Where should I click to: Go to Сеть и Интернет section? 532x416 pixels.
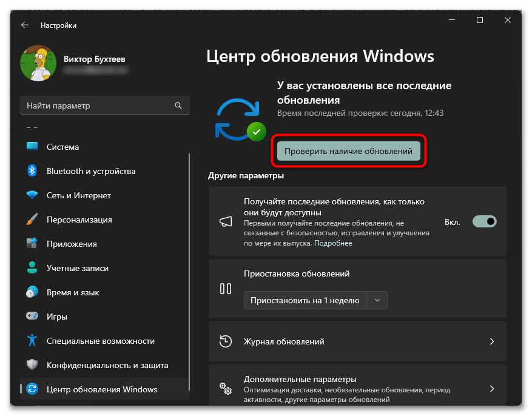pyautogui.click(x=104, y=195)
